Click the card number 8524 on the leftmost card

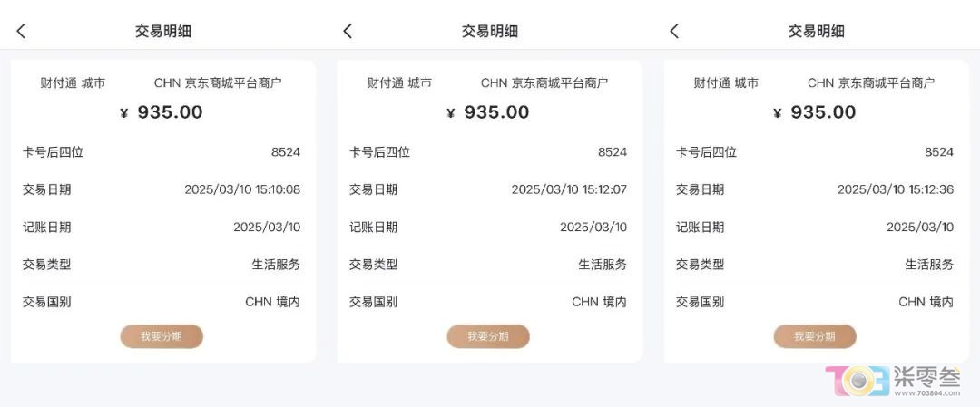pos(286,152)
